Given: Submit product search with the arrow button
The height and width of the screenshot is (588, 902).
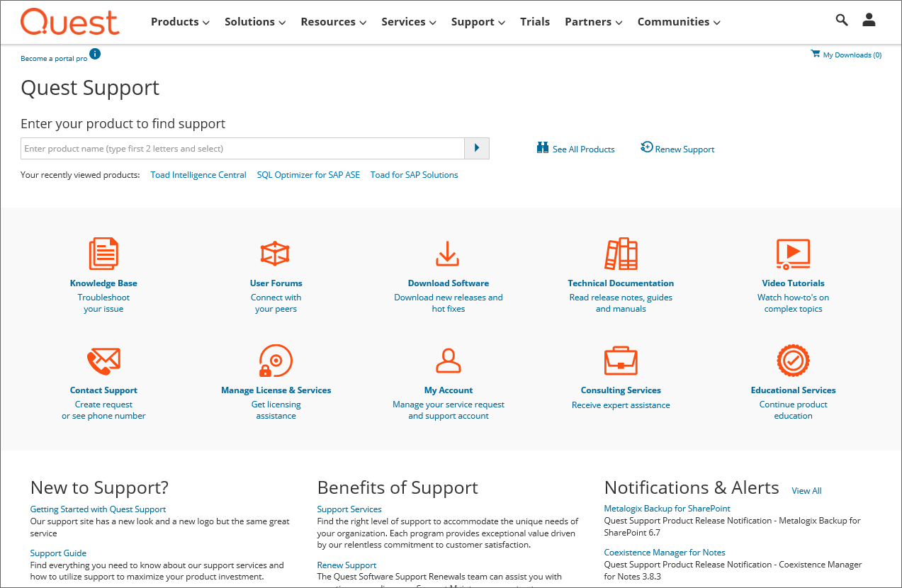Looking at the screenshot, I should click(477, 149).
